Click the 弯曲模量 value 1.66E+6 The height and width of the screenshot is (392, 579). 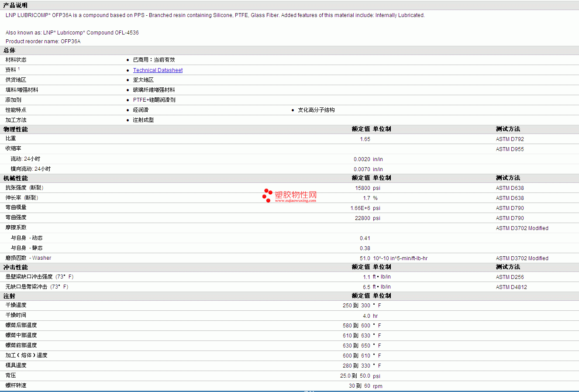click(x=360, y=208)
